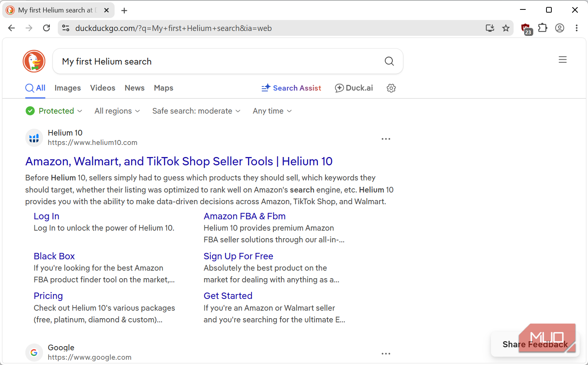Image resolution: width=588 pixels, height=365 pixels.
Task: Open the Extensions puzzle icon
Action: point(543,28)
